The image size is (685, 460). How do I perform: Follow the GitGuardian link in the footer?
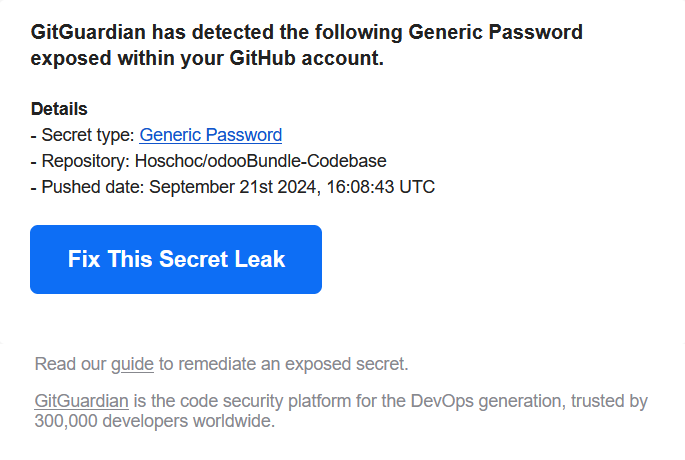[x=81, y=401]
